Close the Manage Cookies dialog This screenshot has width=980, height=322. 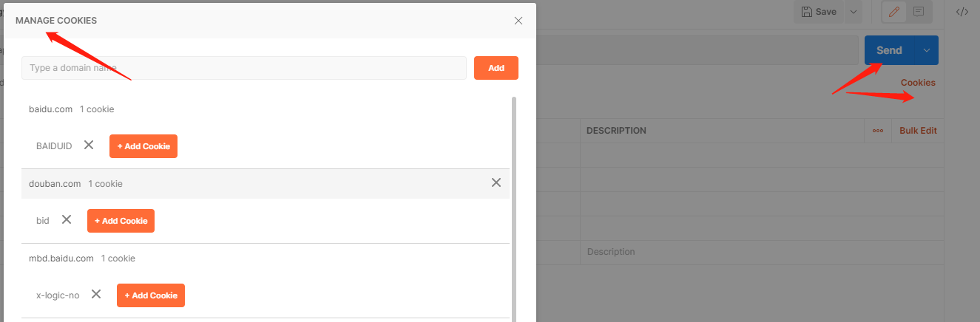518,21
